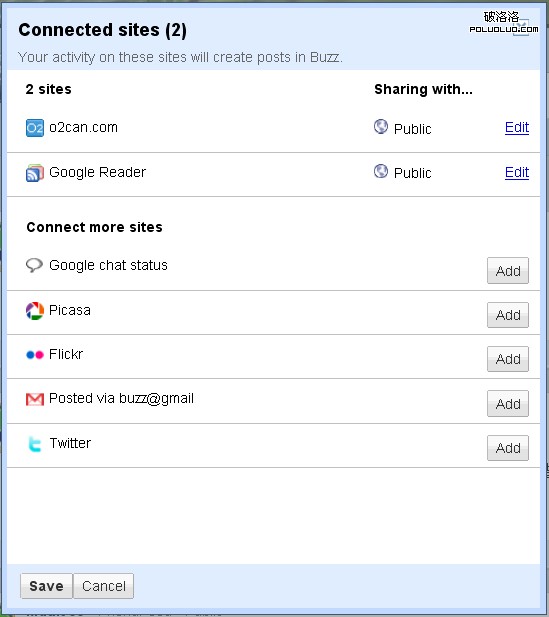Cancel the connected sites dialog

coord(104,586)
